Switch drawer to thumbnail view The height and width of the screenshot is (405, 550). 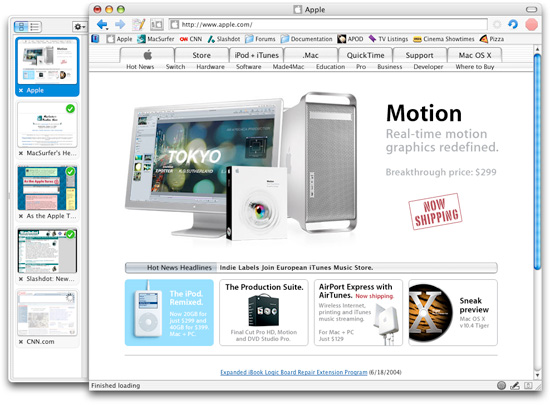coord(21,27)
